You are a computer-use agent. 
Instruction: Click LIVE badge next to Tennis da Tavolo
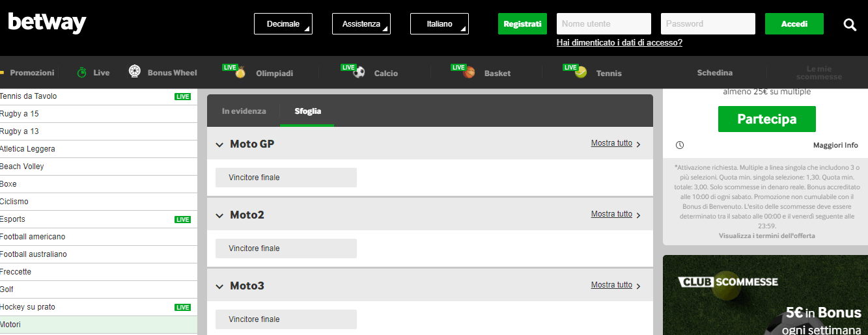pos(182,96)
